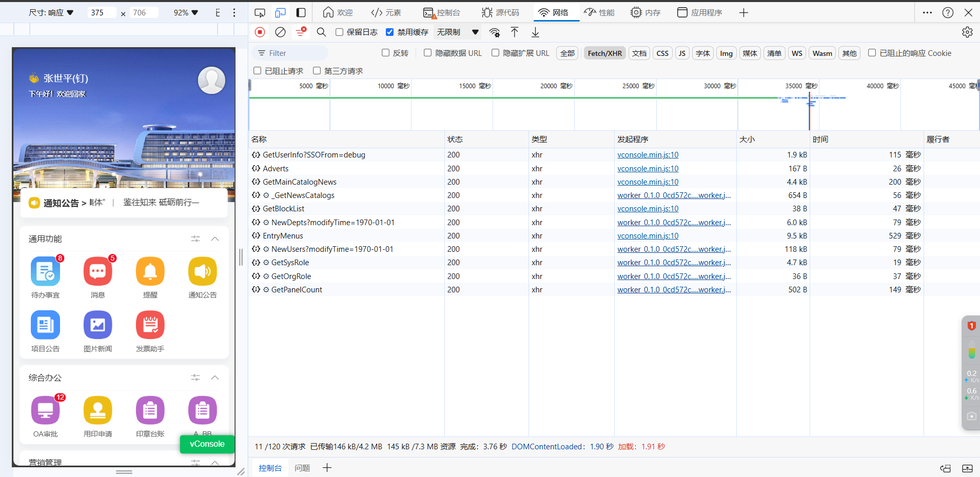Check 第三方请求 checkbox
Viewport: 980px width, 477px height.
coord(317,71)
